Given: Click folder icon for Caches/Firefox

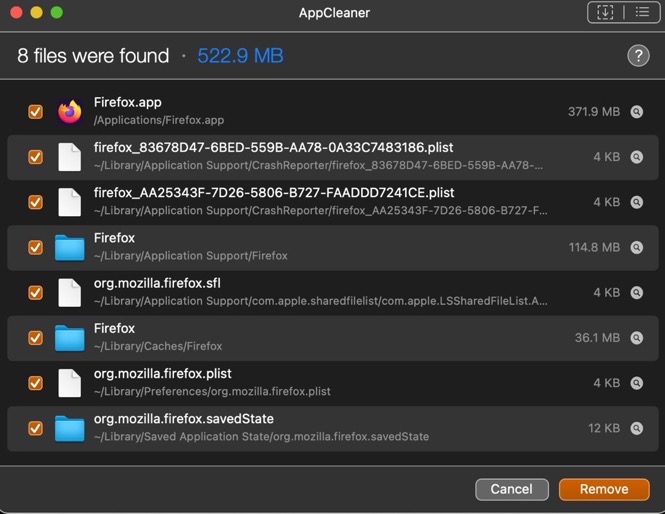Looking at the screenshot, I should (70, 338).
